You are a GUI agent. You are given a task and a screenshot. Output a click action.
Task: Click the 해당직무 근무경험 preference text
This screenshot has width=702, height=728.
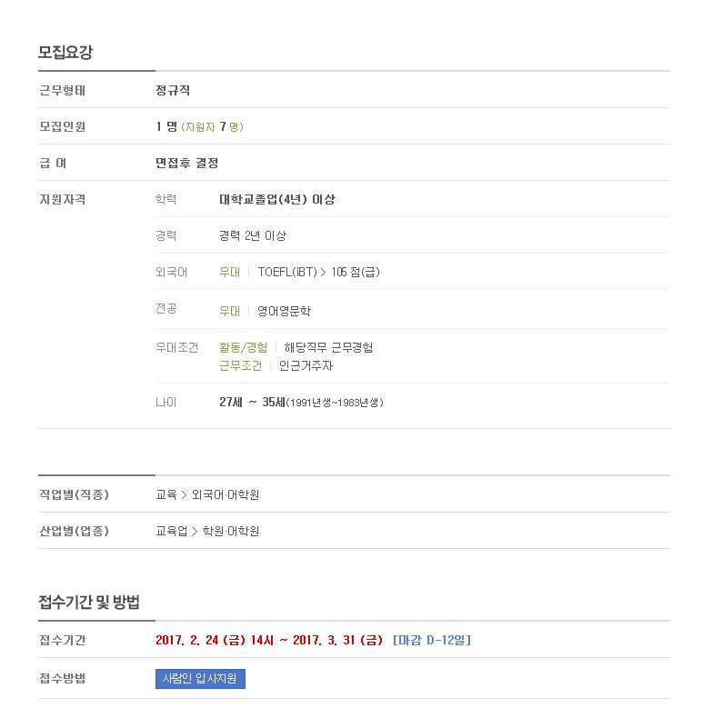(x=328, y=348)
